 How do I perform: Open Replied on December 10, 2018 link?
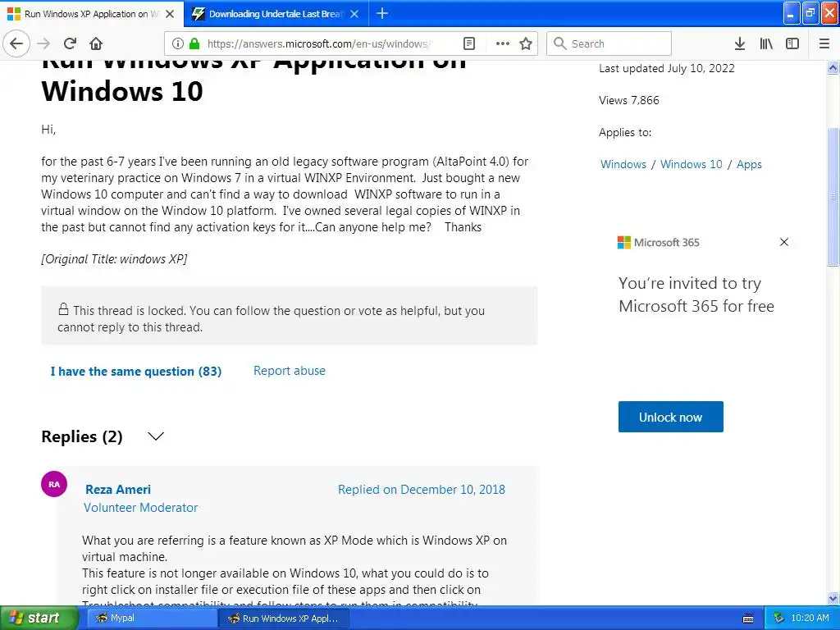421,490
